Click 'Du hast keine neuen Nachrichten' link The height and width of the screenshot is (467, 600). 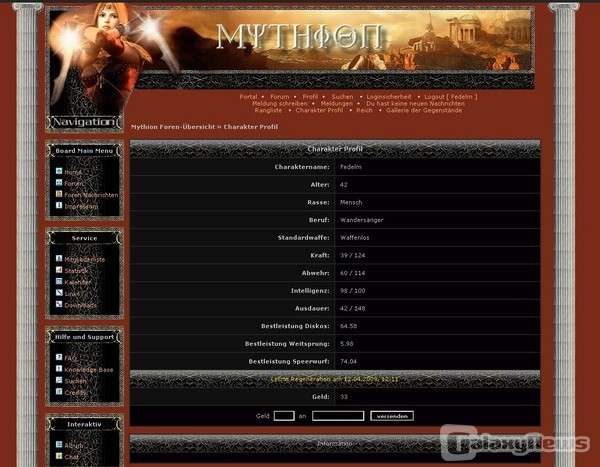click(x=415, y=104)
